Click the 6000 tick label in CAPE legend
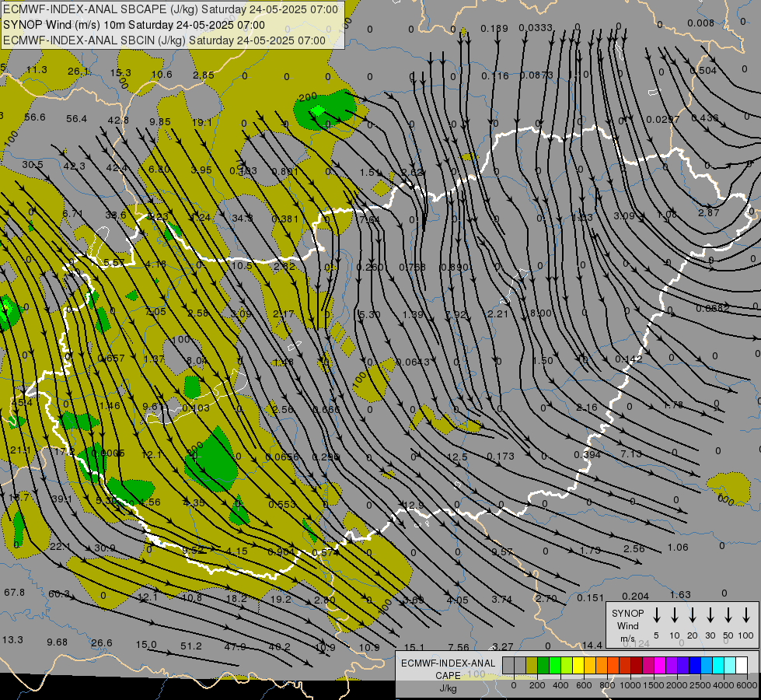 [x=748, y=685]
